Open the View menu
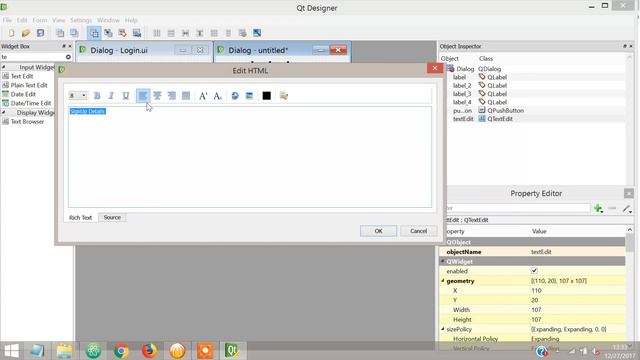The image size is (640, 360). 58,20
